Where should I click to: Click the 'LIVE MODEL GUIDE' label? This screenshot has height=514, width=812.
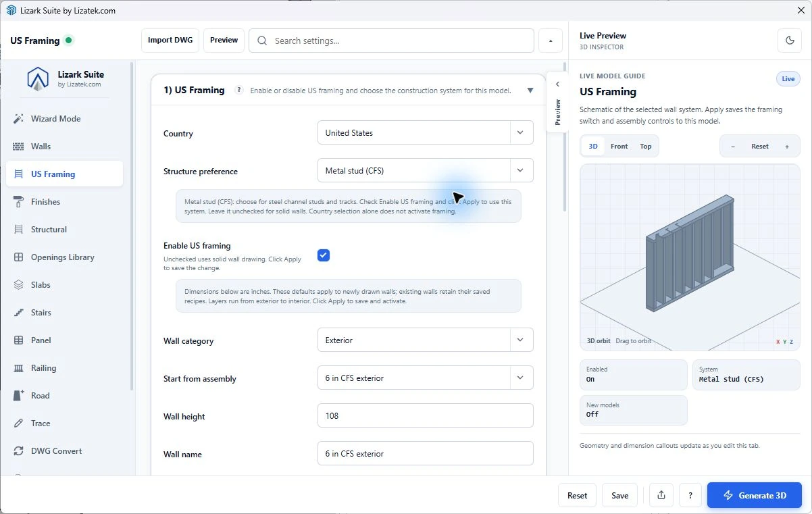pyautogui.click(x=612, y=76)
